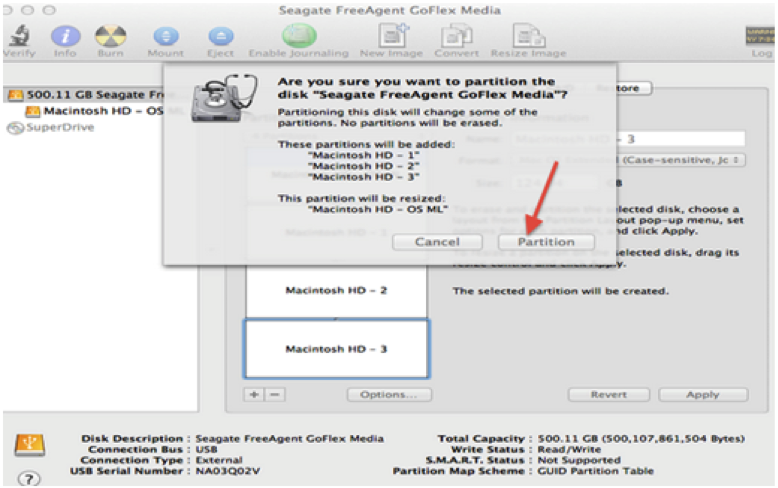
Task: Click the GUID Partition Table text
Action: tap(595, 471)
